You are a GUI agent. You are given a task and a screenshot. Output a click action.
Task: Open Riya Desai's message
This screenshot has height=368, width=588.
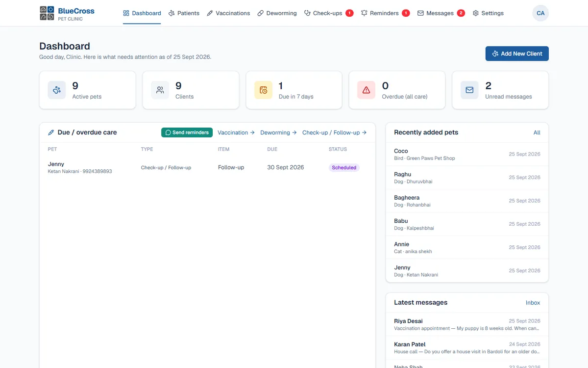tap(467, 324)
